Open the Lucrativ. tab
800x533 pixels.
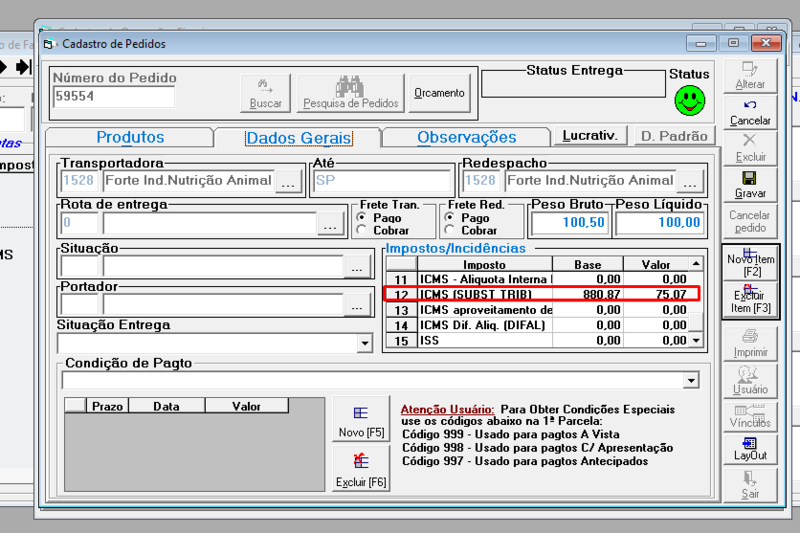pos(590,136)
